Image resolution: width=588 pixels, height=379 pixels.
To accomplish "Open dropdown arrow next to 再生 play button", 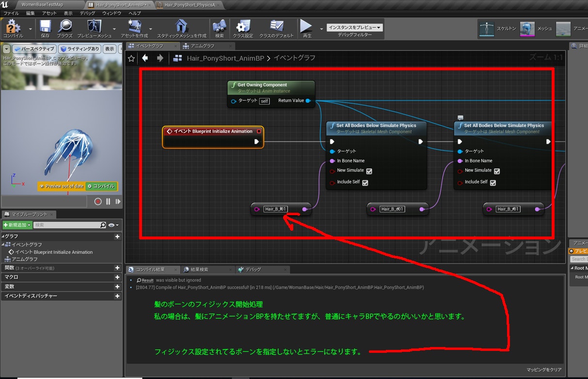I will tap(321, 29).
